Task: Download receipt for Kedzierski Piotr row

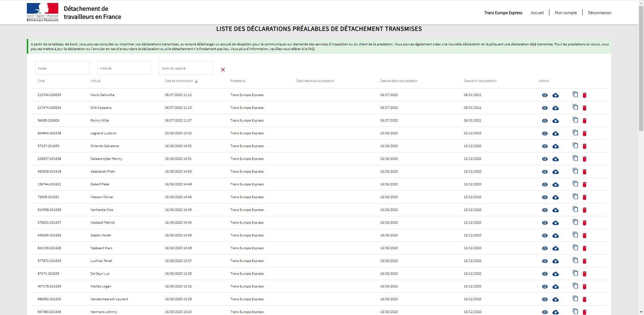Action: click(x=555, y=172)
